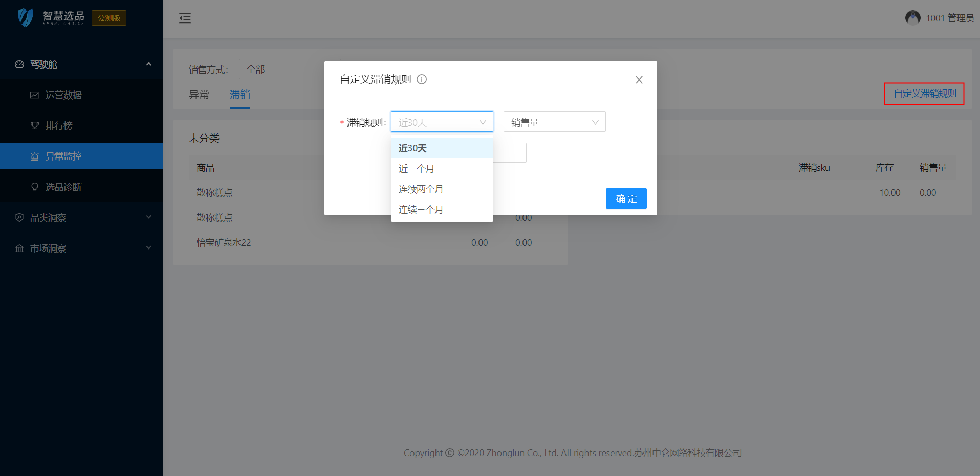This screenshot has width=980, height=476.
Task: Open the 销售量 dropdown
Action: pos(554,122)
